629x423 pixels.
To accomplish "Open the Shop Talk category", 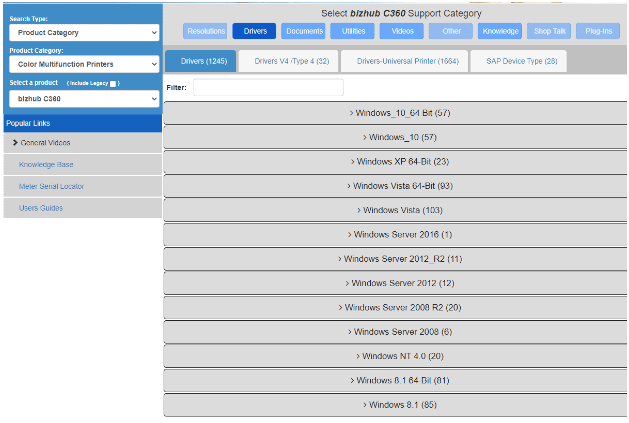I will [x=550, y=31].
